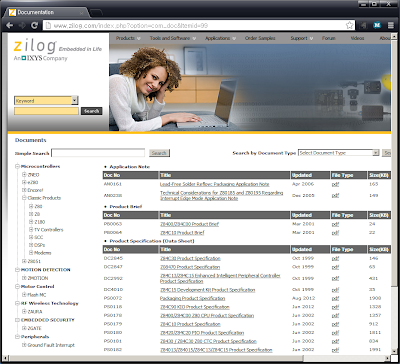Open Lead-Free Solder Reflow Packaging Application Note

click(215, 184)
